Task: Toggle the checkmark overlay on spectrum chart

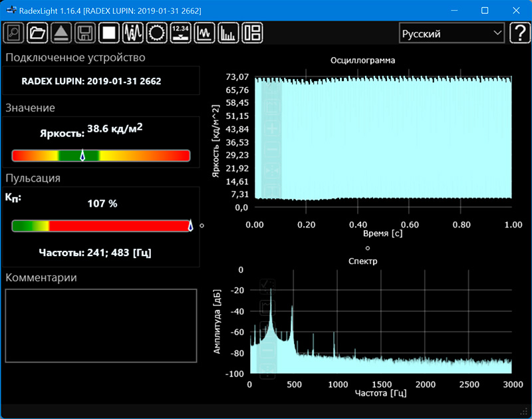Action: (267, 286)
